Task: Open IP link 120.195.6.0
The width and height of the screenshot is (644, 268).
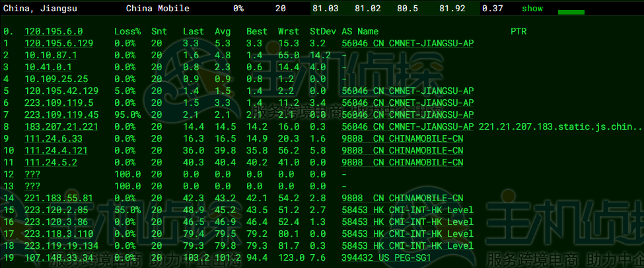Action: click(x=54, y=31)
